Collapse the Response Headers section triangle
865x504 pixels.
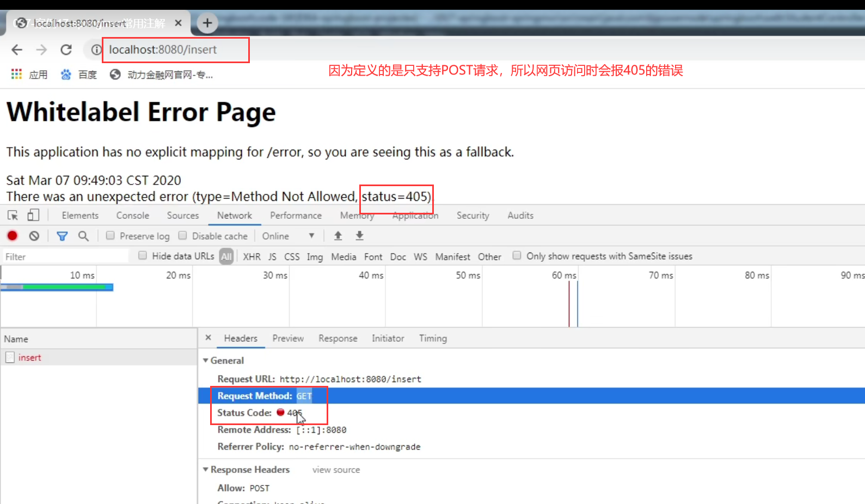coord(206,469)
